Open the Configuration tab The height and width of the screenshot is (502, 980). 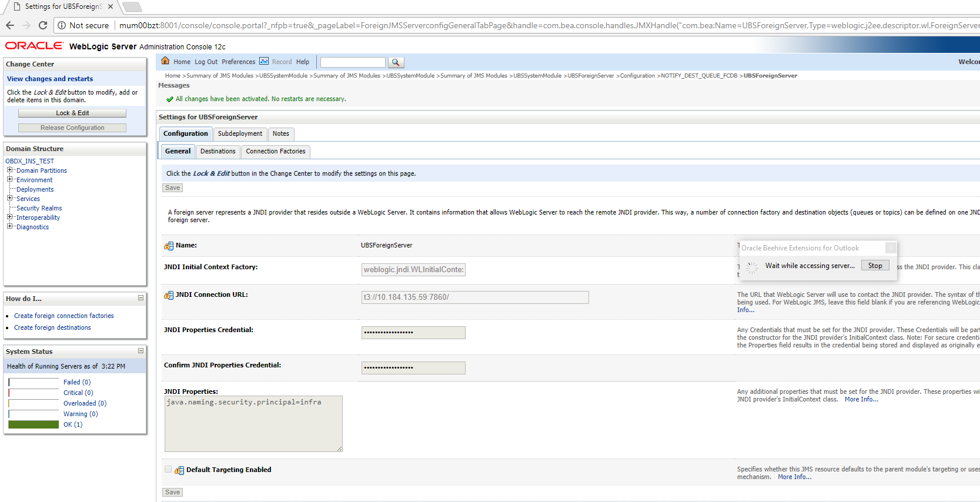[x=186, y=134]
